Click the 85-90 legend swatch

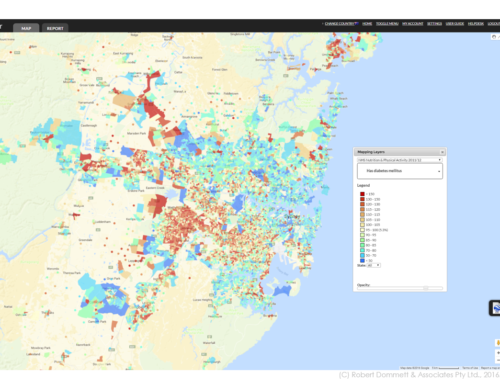pyautogui.click(x=362, y=240)
